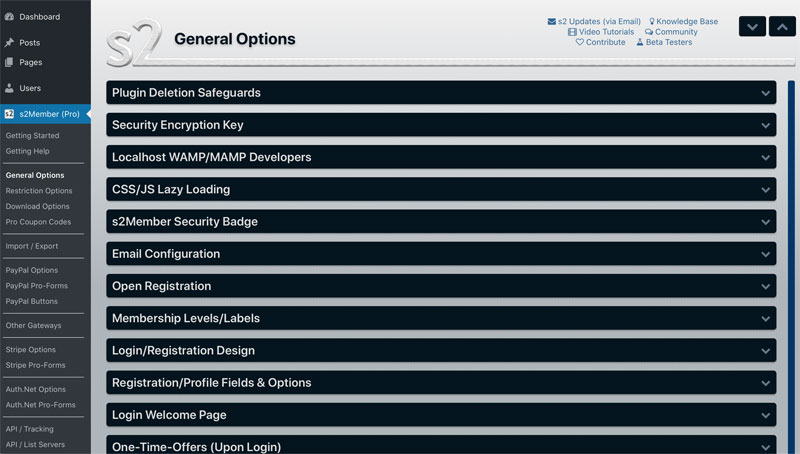Open API / List Servers submenu
800x454 pixels.
pyautogui.click(x=35, y=445)
